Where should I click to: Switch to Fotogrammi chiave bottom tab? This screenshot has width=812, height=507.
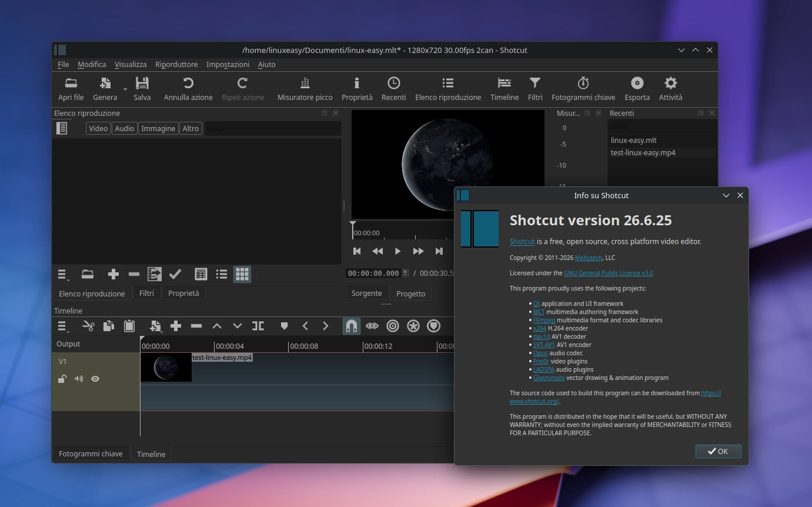pyautogui.click(x=91, y=453)
